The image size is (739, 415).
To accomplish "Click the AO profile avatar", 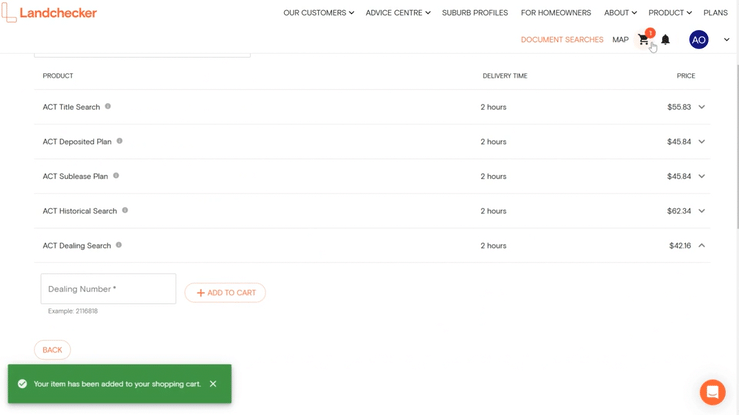I will (x=698, y=40).
